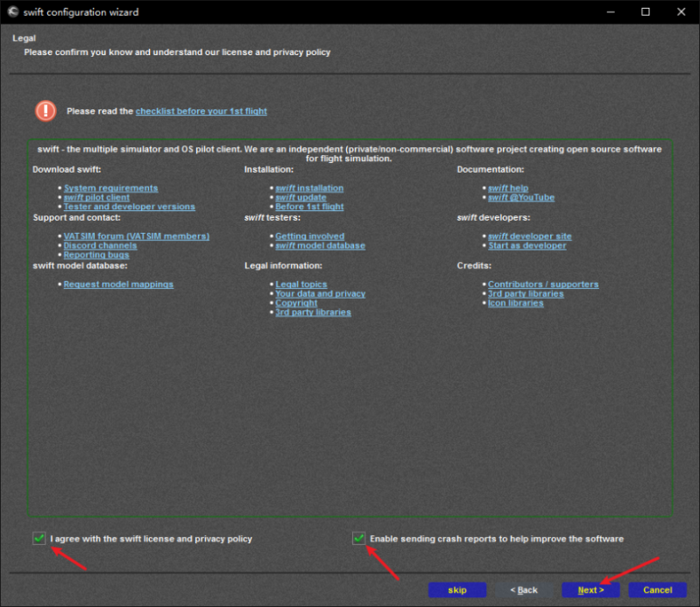Viewport: 700px width, 607px height.
Task: Open Your data and privacy link
Action: point(320,294)
